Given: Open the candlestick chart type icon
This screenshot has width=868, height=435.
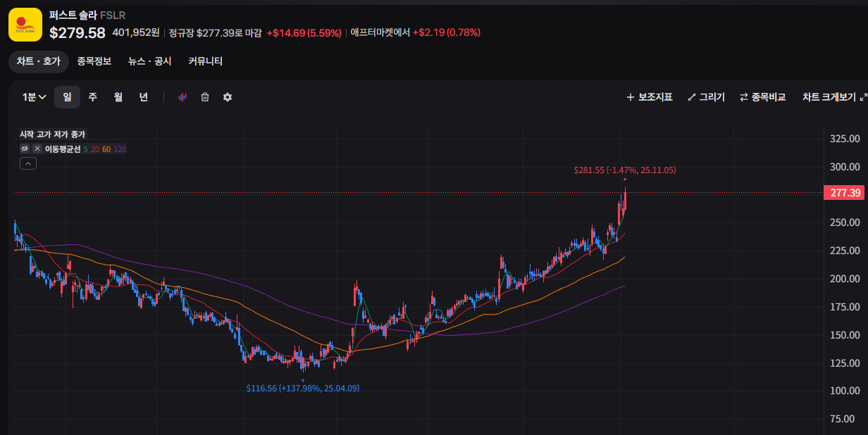Looking at the screenshot, I should [x=182, y=97].
